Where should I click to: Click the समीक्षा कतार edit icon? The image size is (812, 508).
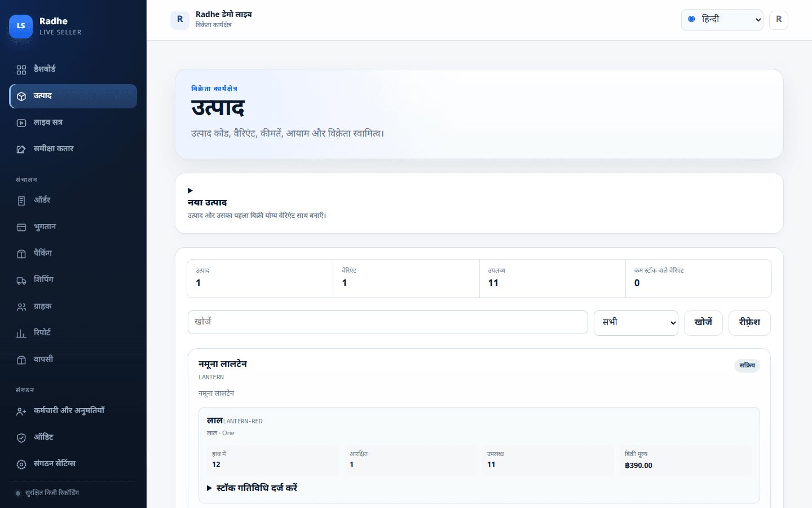tap(21, 149)
